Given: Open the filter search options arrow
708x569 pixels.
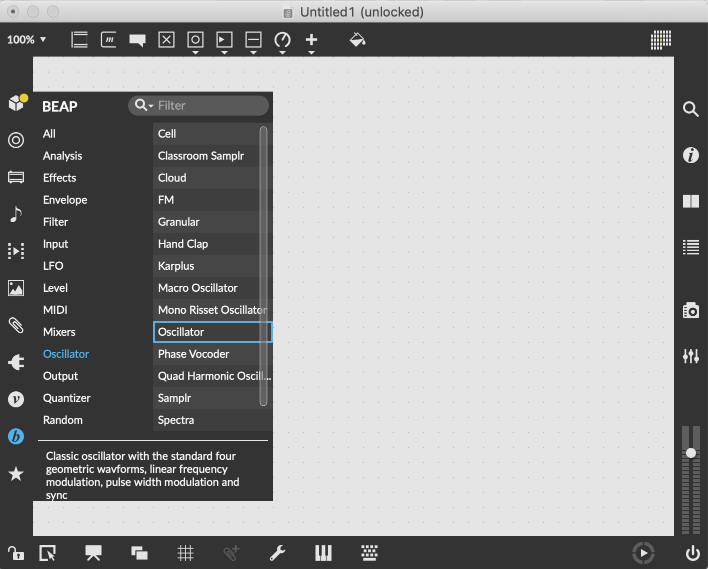Looking at the screenshot, I should pos(151,106).
